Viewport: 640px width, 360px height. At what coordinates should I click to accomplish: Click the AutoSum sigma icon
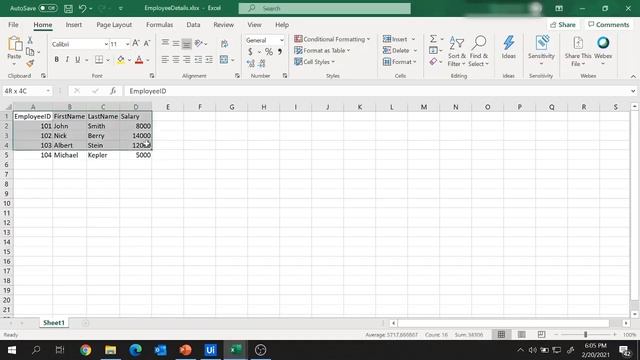tap(433, 39)
